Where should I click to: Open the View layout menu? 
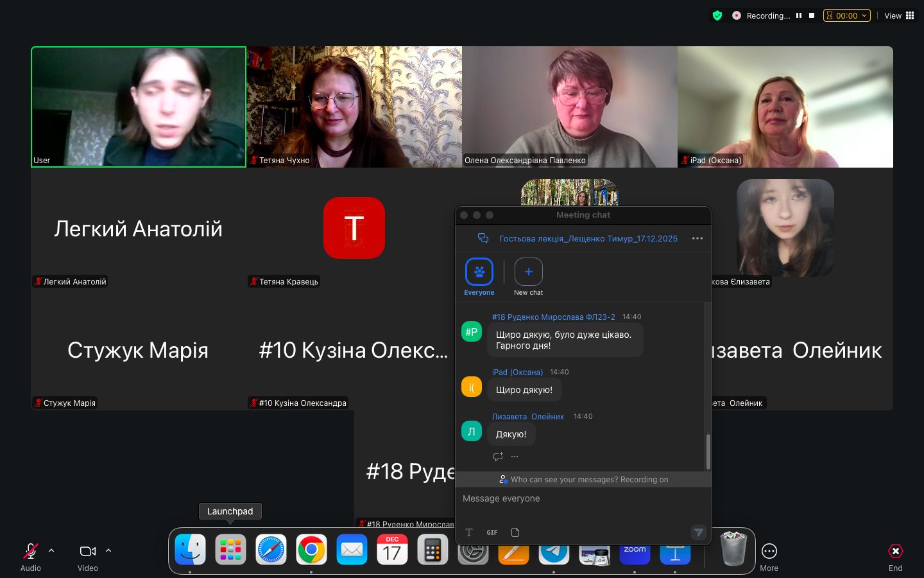click(899, 15)
